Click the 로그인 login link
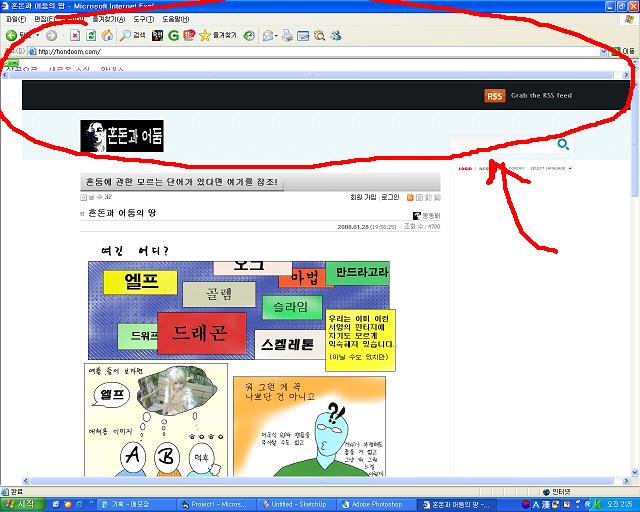 [x=390, y=197]
